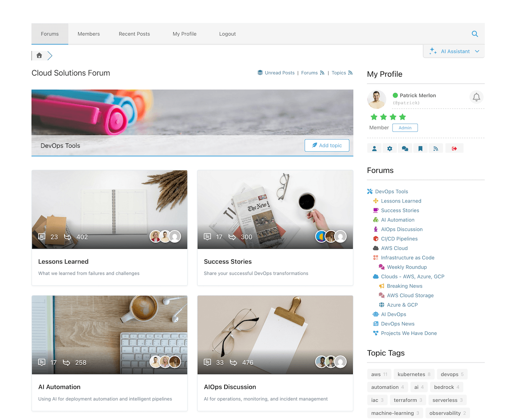The height and width of the screenshot is (420, 508).
Task: Click the Add topic button
Action: (x=327, y=145)
